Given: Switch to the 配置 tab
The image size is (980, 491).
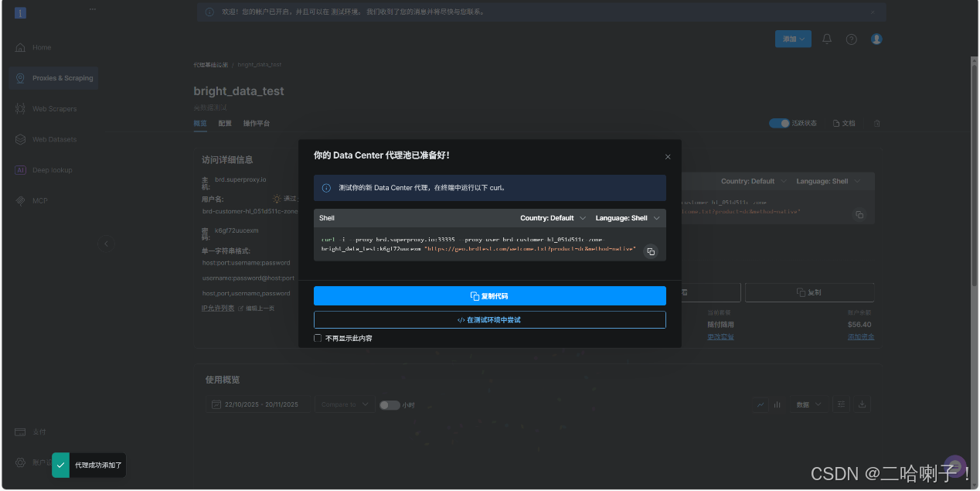Looking at the screenshot, I should [225, 123].
